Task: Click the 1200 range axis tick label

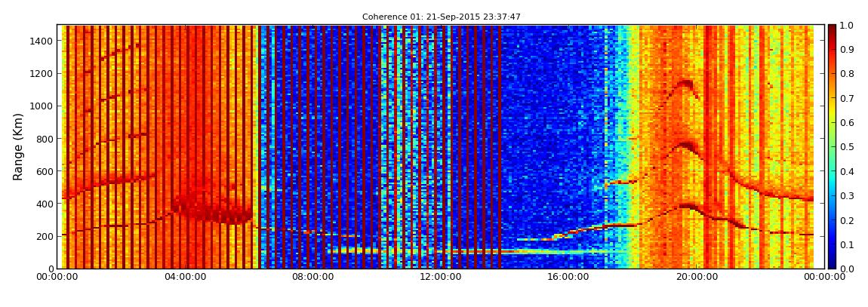Action: pos(42,74)
